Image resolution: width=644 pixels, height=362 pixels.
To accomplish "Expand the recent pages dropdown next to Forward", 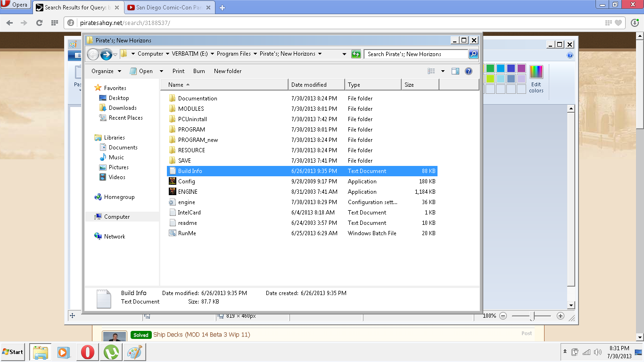I will pos(115,54).
